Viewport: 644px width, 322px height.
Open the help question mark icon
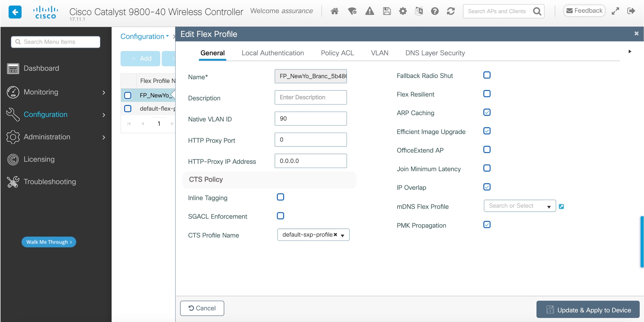[x=435, y=11]
